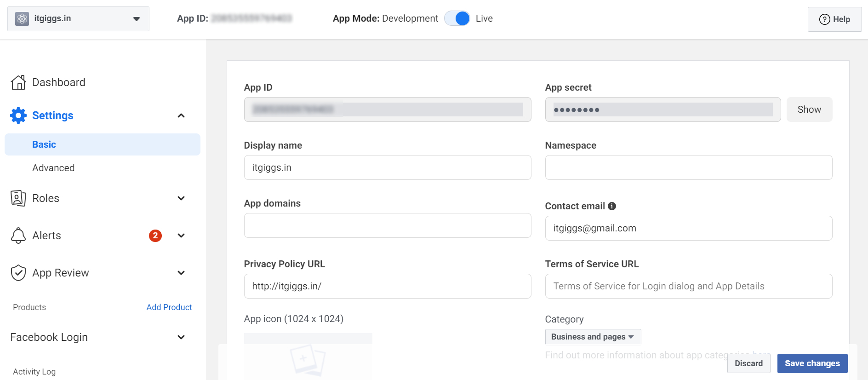
Task: Expand the App Review chevron
Action: coord(181,273)
